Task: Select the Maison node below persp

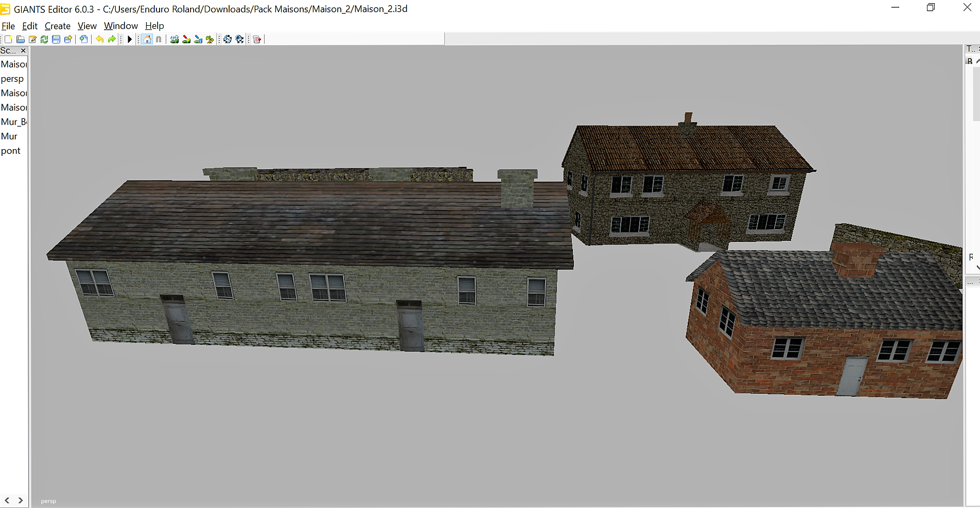Action: tap(14, 93)
